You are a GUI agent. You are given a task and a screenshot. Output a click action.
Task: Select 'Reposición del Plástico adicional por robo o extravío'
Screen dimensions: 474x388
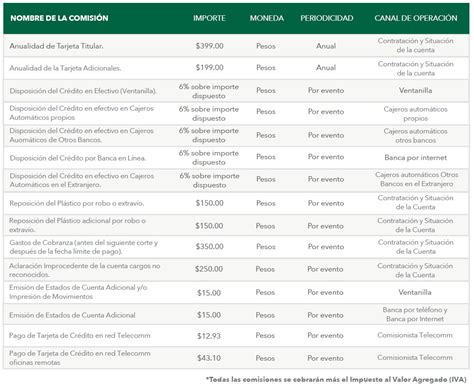pos(77,225)
